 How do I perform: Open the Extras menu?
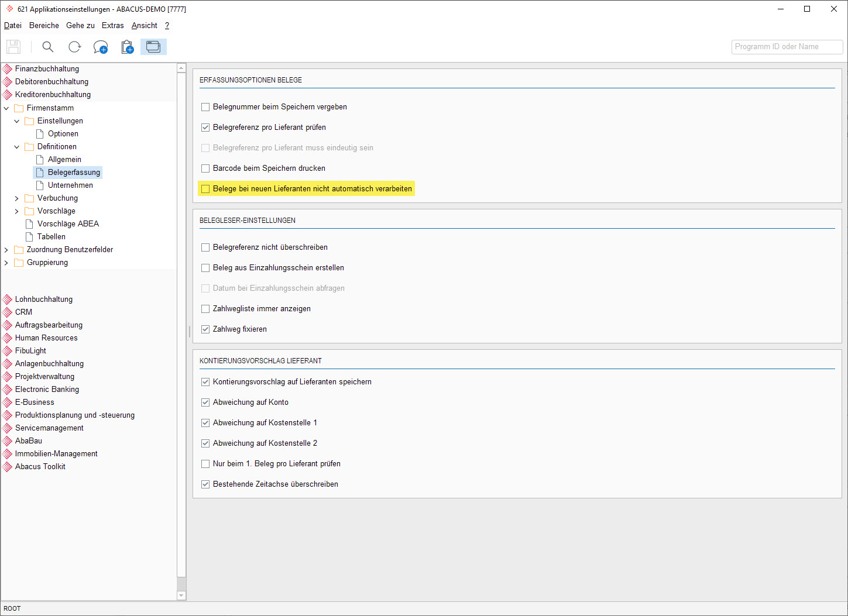tap(112, 26)
